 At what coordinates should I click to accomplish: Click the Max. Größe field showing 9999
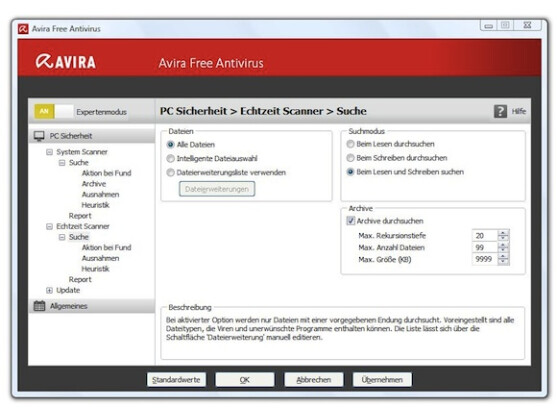coord(485,259)
